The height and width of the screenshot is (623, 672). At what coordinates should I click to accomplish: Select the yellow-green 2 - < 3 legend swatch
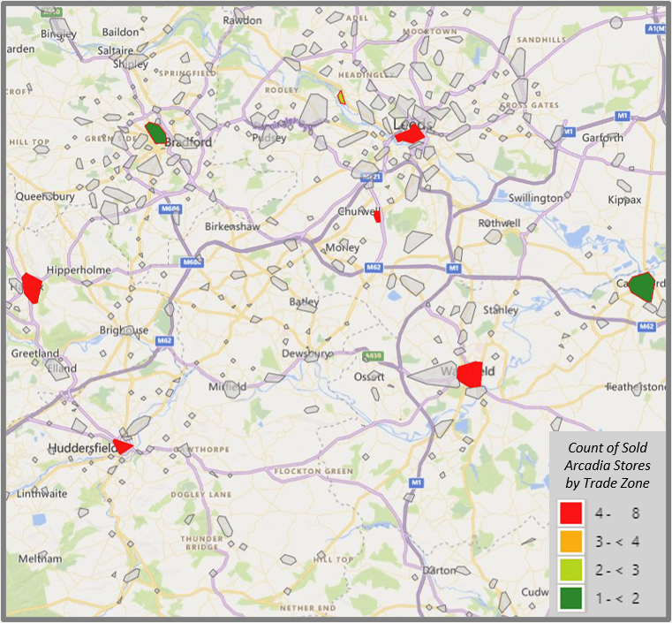(570, 570)
